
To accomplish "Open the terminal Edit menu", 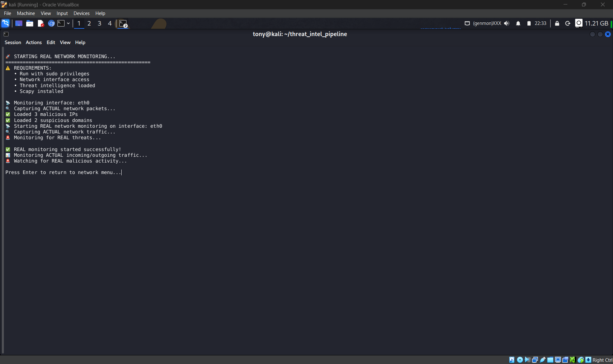I will pos(51,42).
